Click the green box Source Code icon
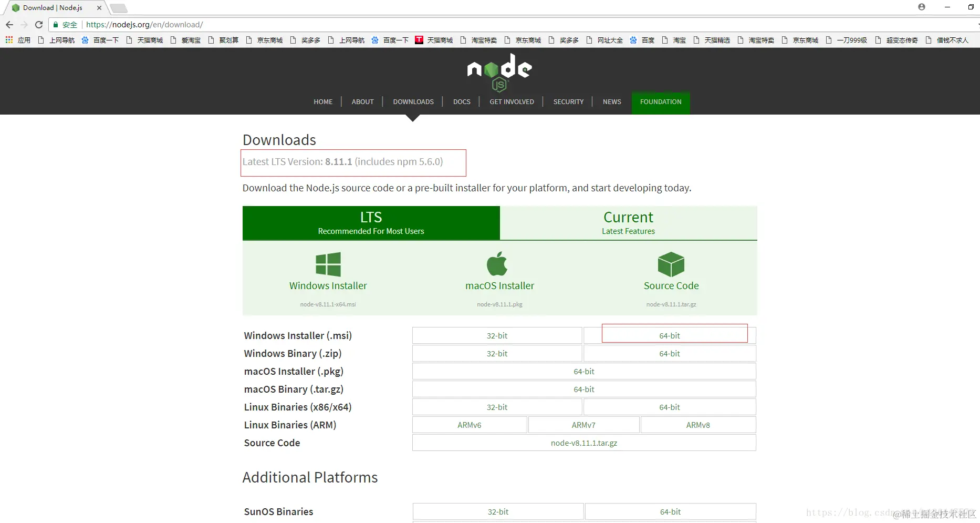 tap(671, 264)
